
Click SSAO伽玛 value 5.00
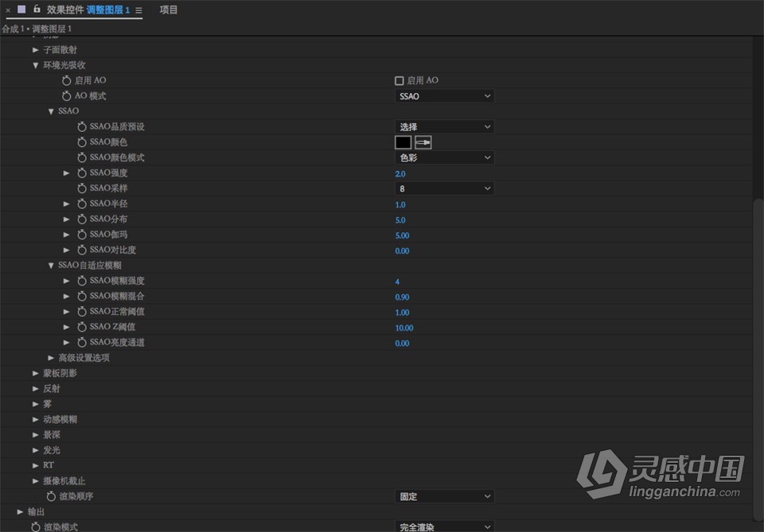point(402,235)
